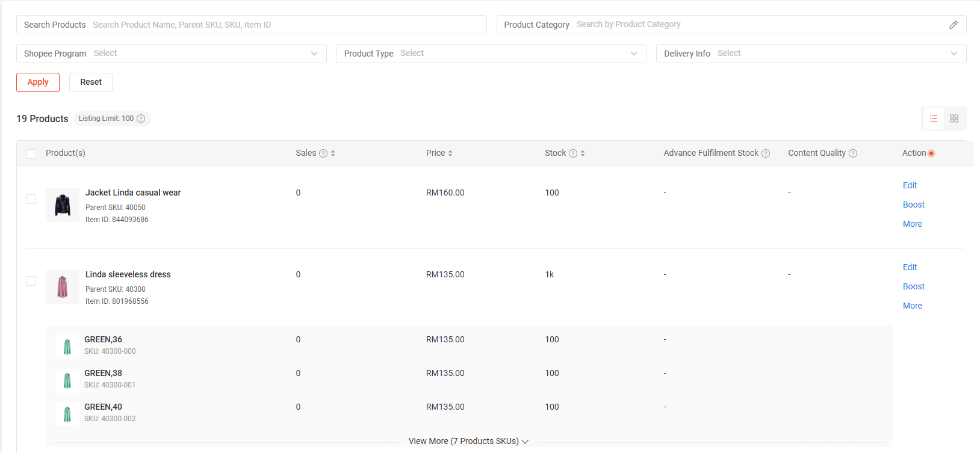
Task: Open Listing Limit help tooltip icon
Action: coord(141,119)
